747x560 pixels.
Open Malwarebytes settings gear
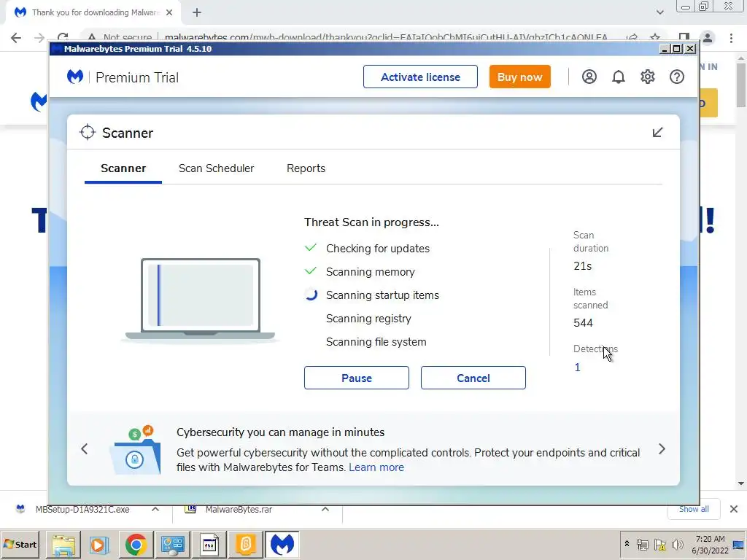pyautogui.click(x=648, y=77)
